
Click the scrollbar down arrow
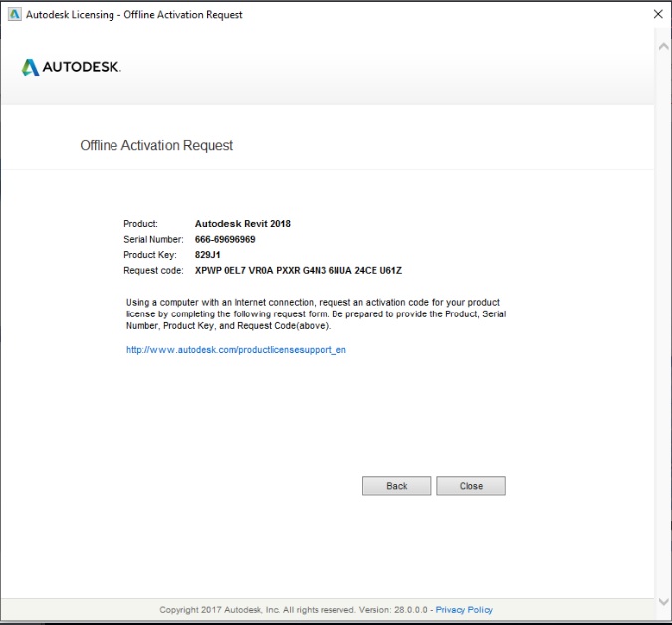click(663, 602)
